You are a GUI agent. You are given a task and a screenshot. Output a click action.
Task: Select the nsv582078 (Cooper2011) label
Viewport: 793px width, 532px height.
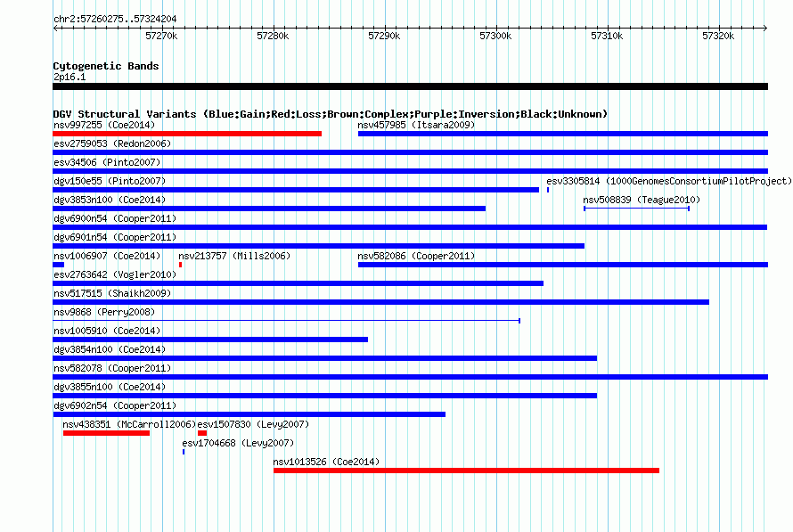click(x=112, y=368)
